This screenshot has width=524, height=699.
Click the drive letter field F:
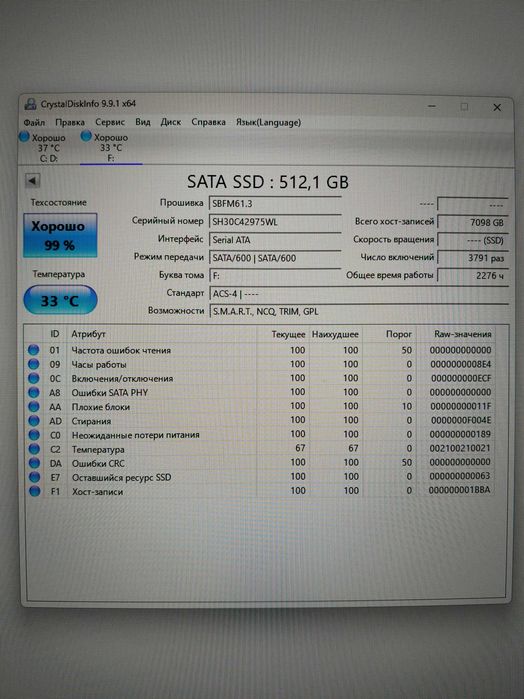point(275,275)
